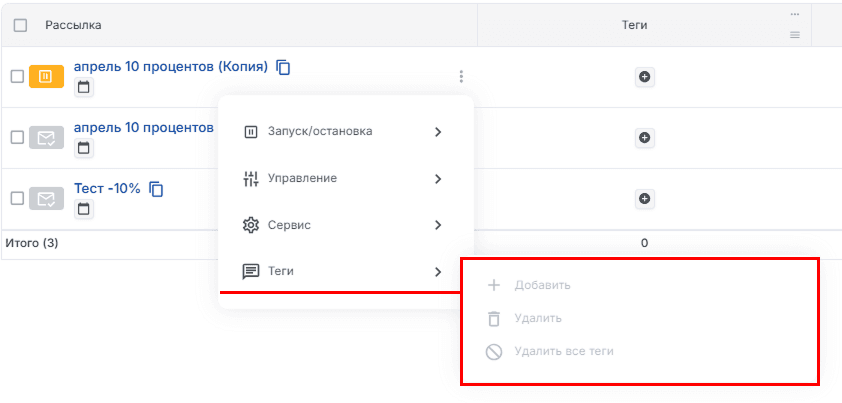
Task: Expand the Теги submenu arrow
Action: [438, 272]
